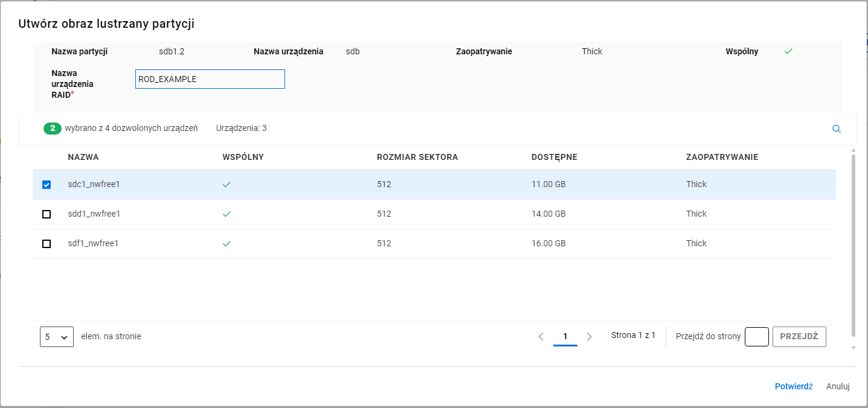The height and width of the screenshot is (408, 868).
Task: Click the search magnifier icon
Action: tap(837, 129)
